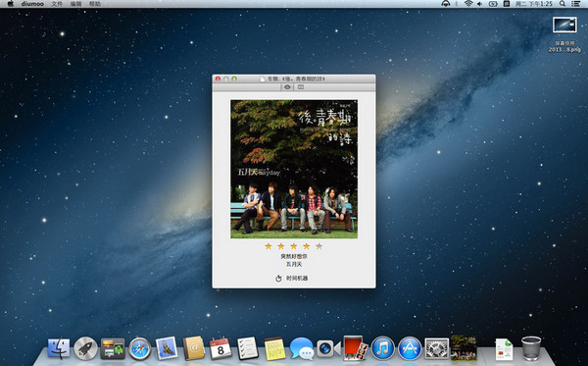Set rating to four stars
This screenshot has width=588, height=366.
[307, 246]
